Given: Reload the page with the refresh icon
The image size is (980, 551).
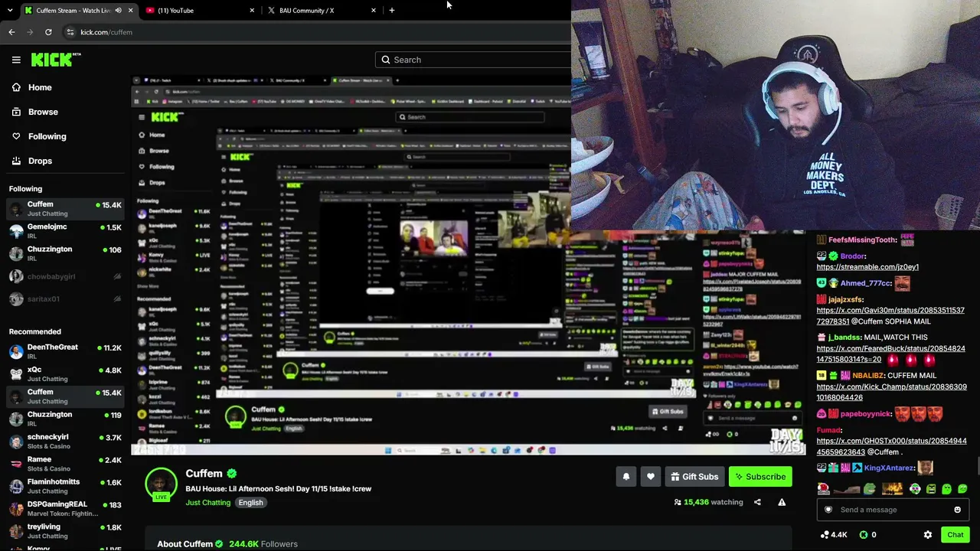Looking at the screenshot, I should point(48,32).
